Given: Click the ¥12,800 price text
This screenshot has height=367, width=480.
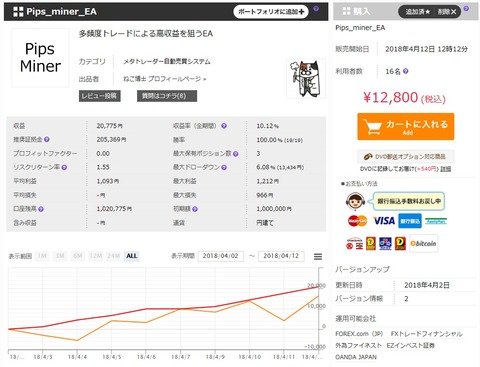Looking at the screenshot, I should point(390,98).
